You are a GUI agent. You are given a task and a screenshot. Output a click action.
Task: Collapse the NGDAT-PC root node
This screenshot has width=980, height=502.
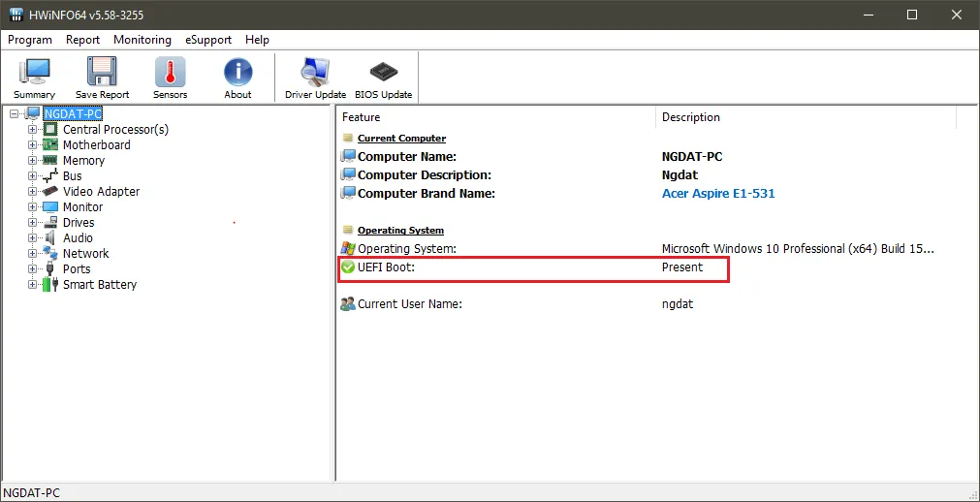(x=15, y=114)
